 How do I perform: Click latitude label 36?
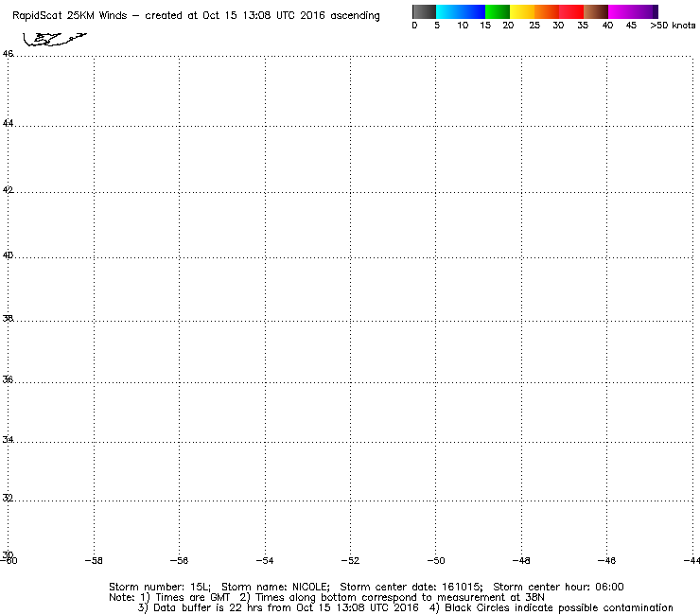(8, 379)
